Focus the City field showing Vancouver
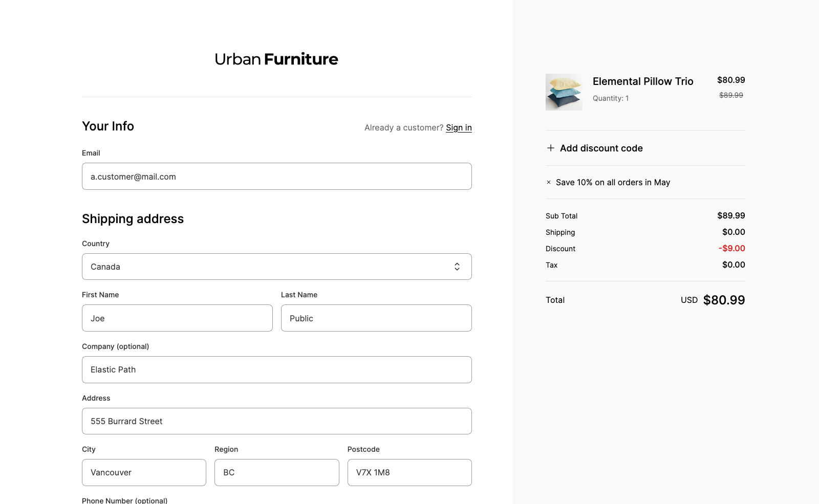819x504 pixels. tap(144, 473)
